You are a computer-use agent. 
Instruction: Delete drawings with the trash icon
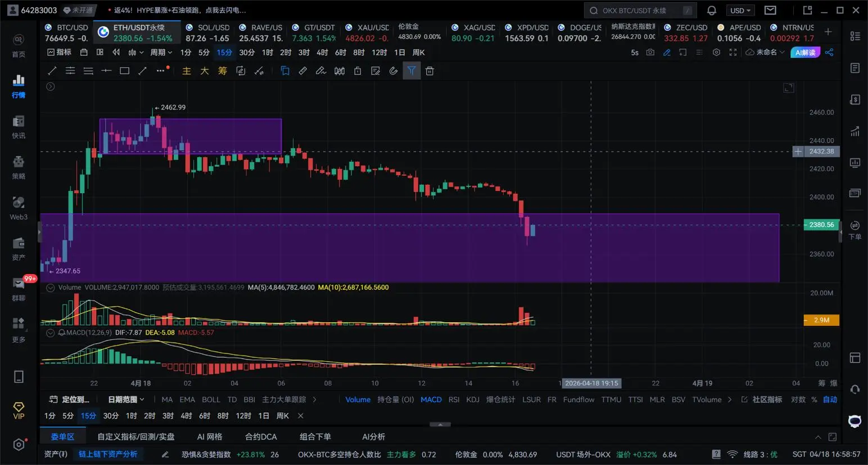[430, 71]
